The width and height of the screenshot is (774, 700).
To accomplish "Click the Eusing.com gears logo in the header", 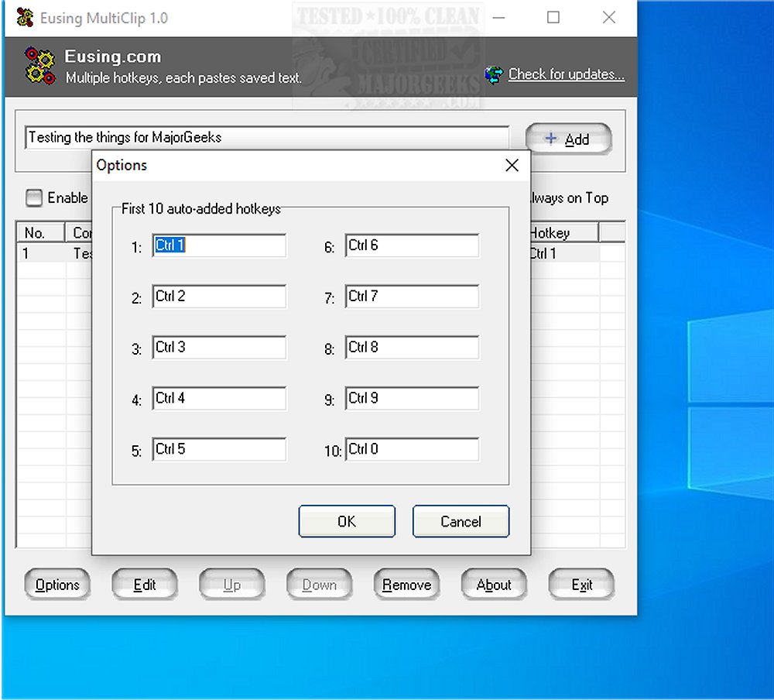I will click(39, 65).
